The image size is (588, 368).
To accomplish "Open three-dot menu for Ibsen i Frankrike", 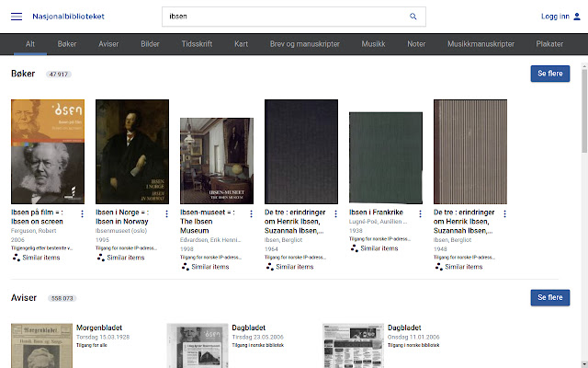I will [420, 213].
